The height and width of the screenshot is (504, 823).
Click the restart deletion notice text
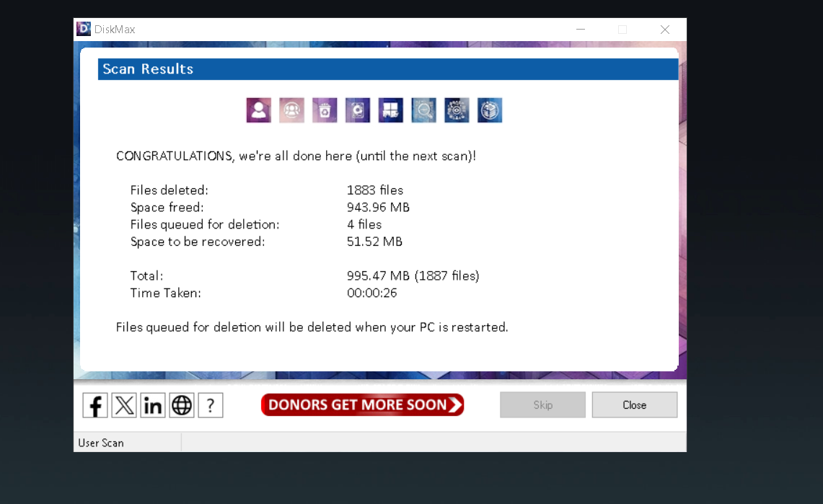click(312, 327)
